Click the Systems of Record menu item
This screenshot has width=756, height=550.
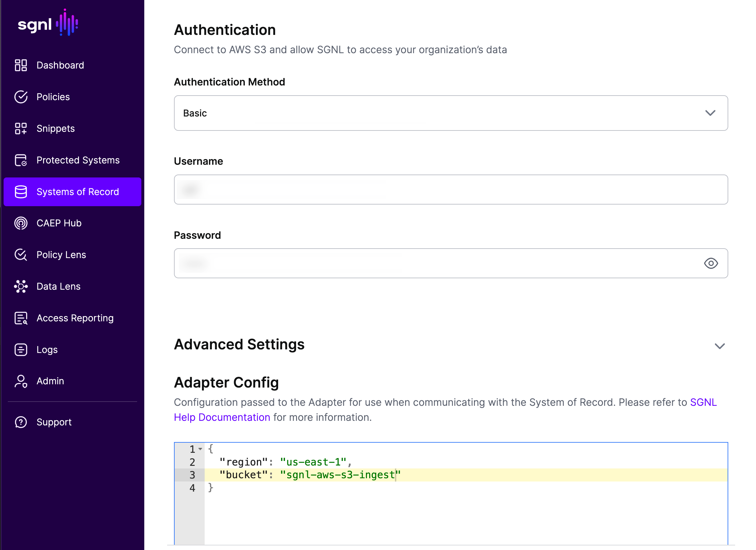tap(77, 191)
